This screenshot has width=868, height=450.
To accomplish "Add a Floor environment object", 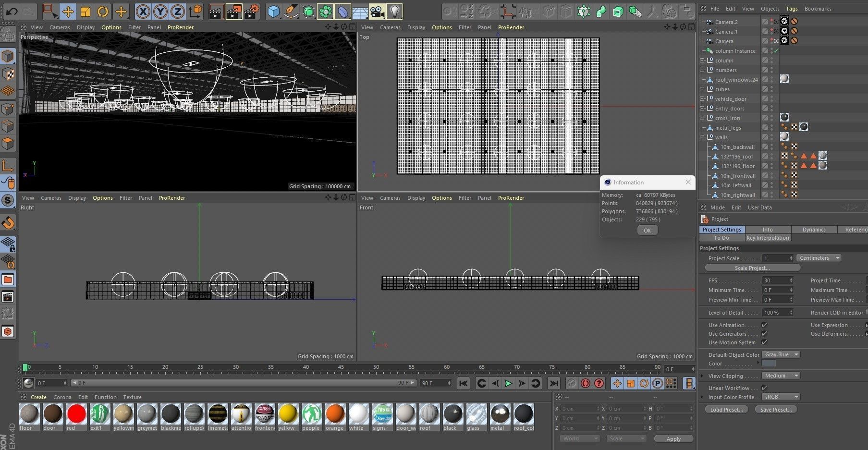I will [360, 12].
